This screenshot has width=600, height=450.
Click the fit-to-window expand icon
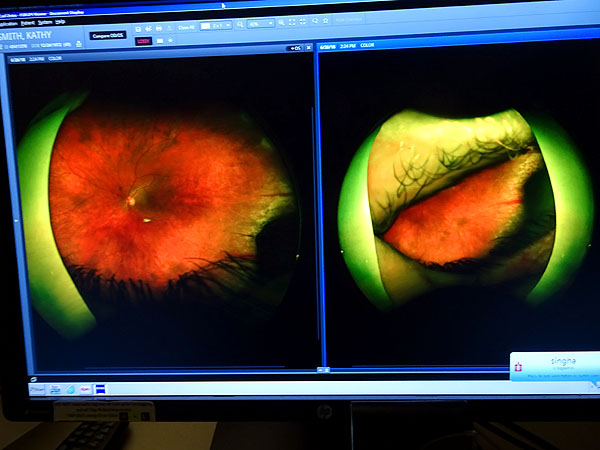click(x=292, y=22)
